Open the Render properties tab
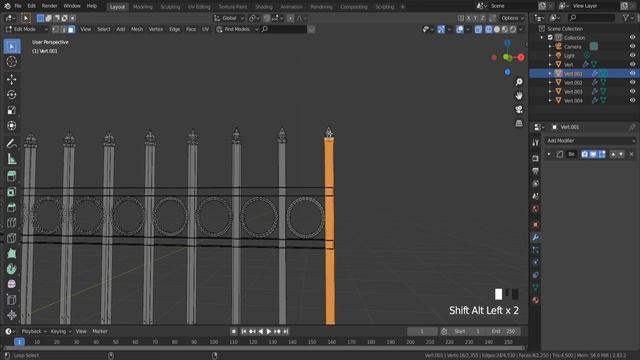 (536, 158)
